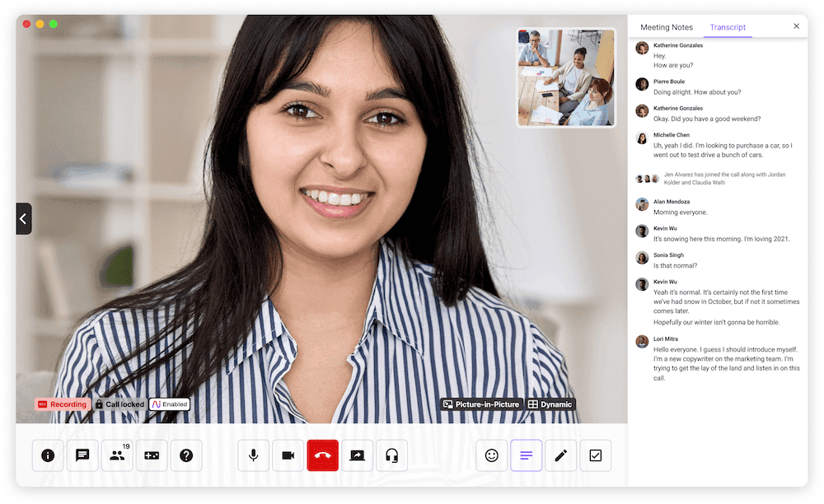Viewport: 824px width, 504px height.
Task: Open the notes editor with the pencil icon
Action: tap(561, 455)
